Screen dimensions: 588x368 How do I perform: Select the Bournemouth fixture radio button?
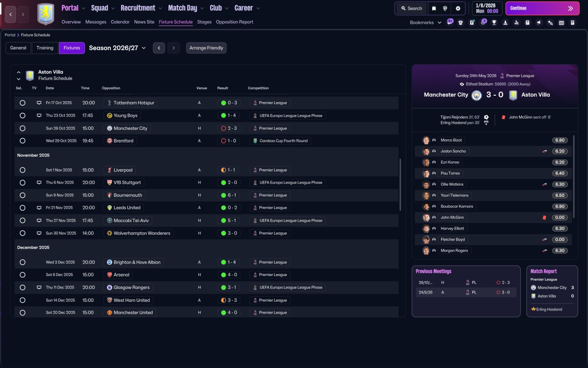coord(23,195)
